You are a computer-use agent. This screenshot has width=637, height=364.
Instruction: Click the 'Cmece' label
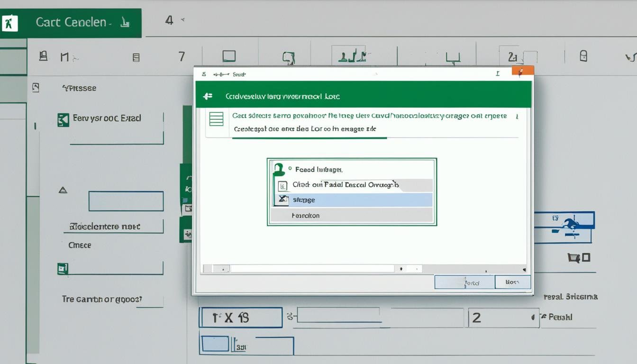coord(80,246)
